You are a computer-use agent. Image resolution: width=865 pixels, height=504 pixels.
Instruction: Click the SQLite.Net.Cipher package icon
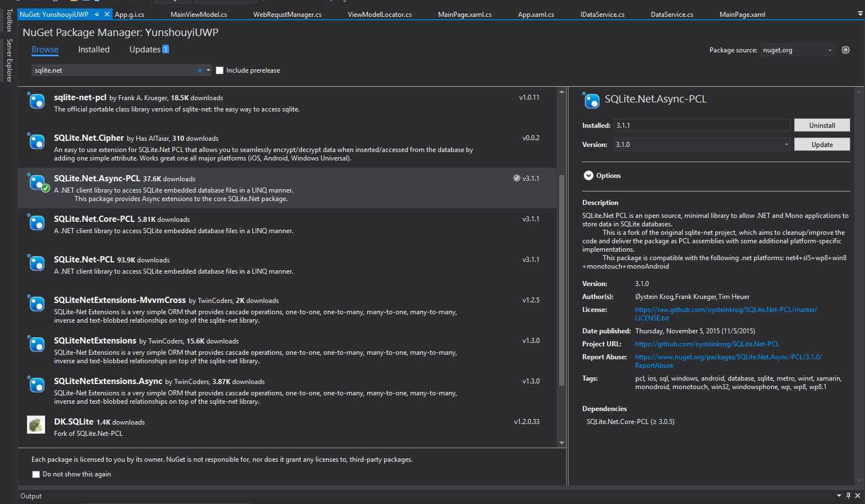37,142
